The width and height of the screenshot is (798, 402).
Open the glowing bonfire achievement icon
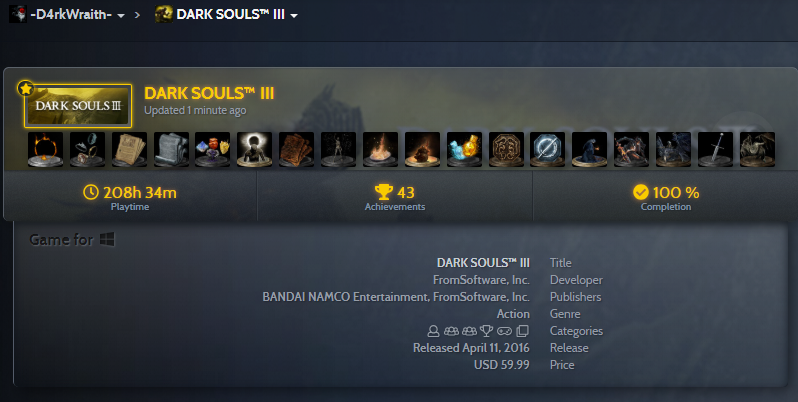381,150
